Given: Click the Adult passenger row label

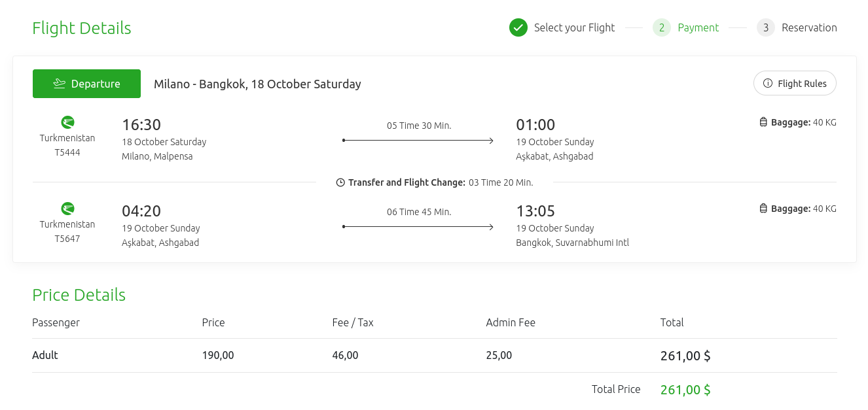Looking at the screenshot, I should point(45,355).
